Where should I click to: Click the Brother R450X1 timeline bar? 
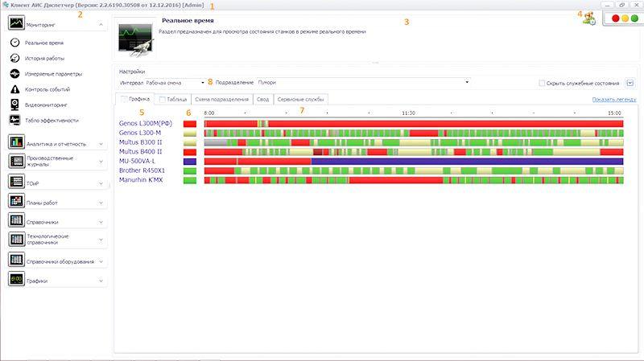pyautogui.click(x=413, y=170)
